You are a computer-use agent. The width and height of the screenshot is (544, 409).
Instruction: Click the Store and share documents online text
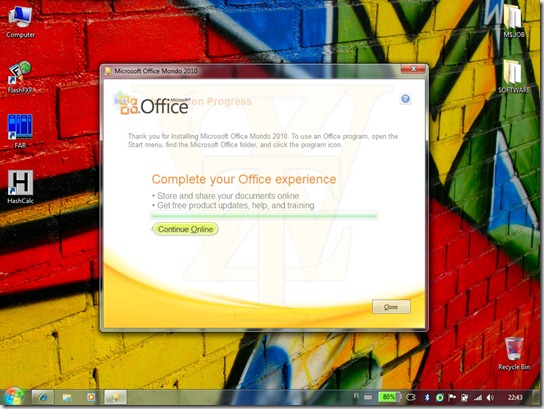[228, 196]
